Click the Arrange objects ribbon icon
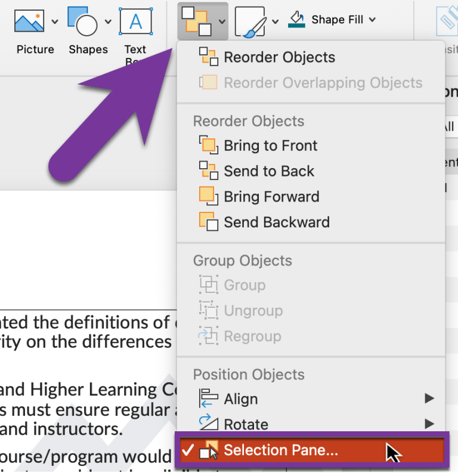Viewport: 458px width, 476px height. pyautogui.click(x=196, y=21)
